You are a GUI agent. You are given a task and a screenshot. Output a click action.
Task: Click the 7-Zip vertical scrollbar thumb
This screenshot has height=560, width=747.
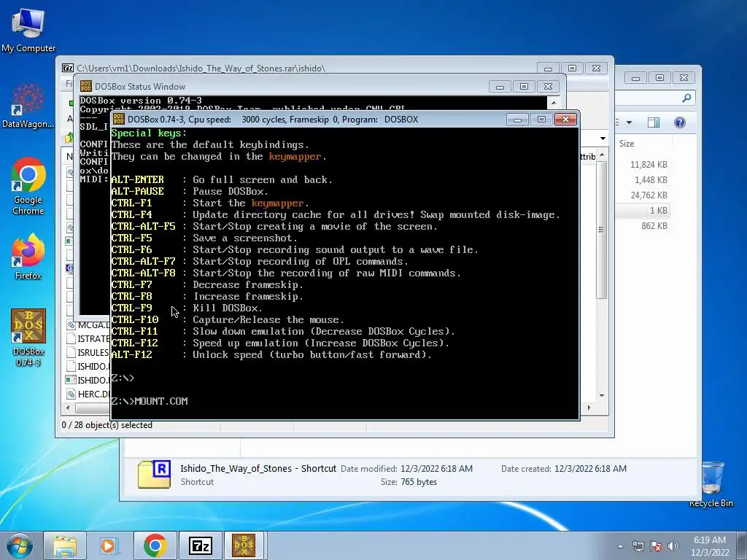(602, 230)
